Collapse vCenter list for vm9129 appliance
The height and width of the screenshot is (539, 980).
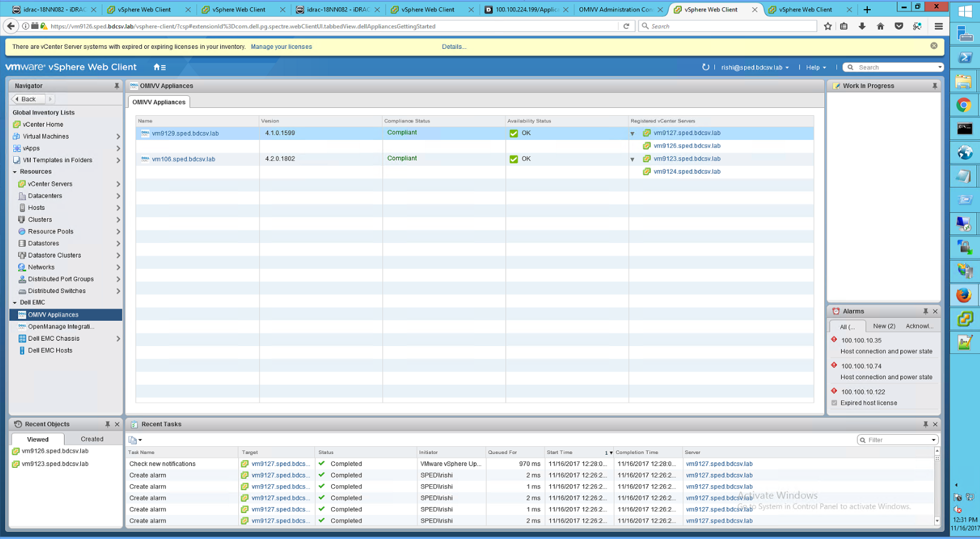pyautogui.click(x=632, y=134)
